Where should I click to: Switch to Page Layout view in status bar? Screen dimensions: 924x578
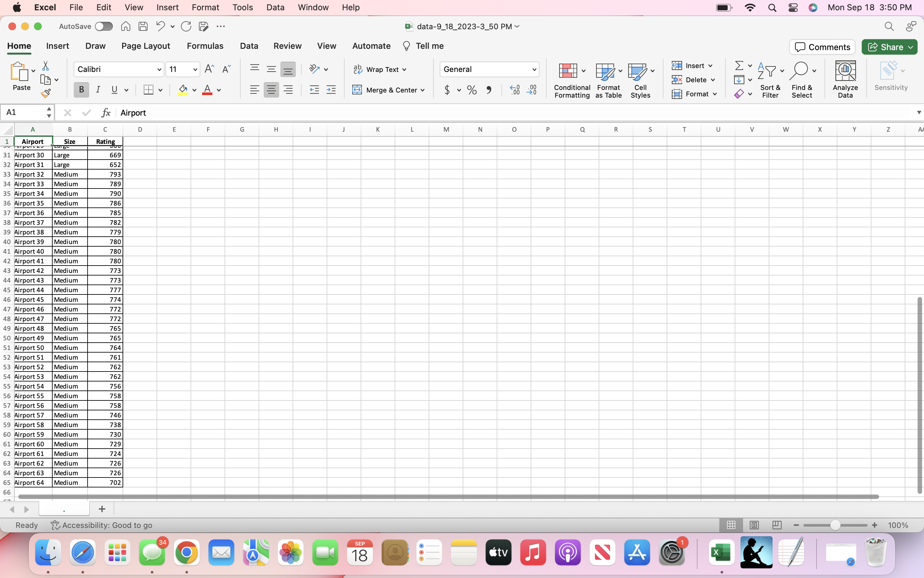754,525
